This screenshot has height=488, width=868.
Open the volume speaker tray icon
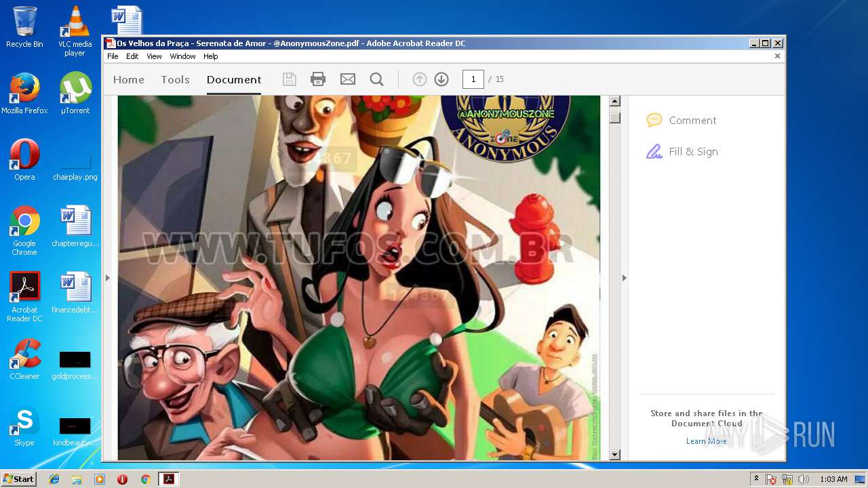pyautogui.click(x=804, y=479)
